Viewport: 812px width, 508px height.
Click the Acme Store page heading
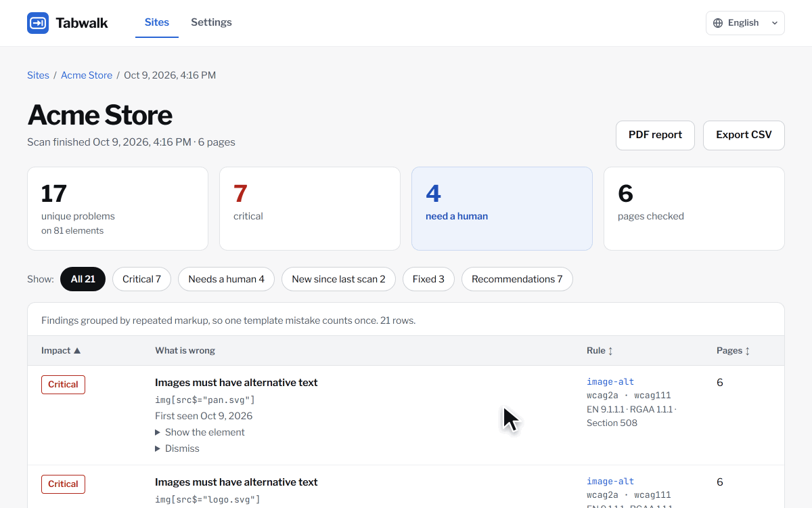click(99, 115)
